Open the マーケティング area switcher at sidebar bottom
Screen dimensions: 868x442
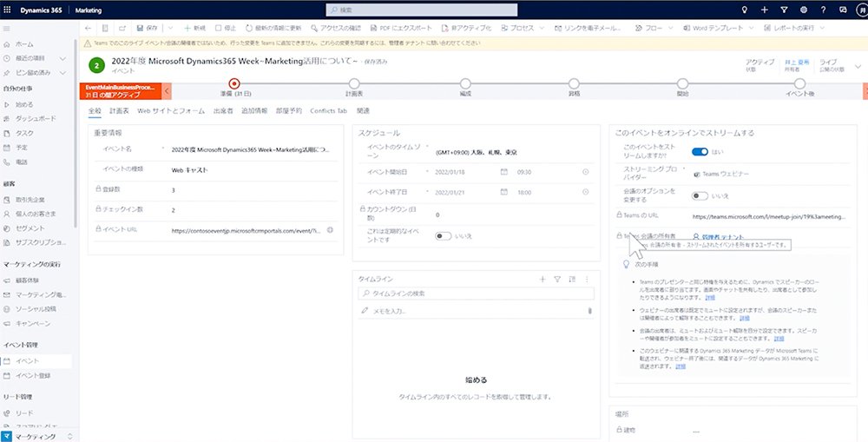[37, 437]
